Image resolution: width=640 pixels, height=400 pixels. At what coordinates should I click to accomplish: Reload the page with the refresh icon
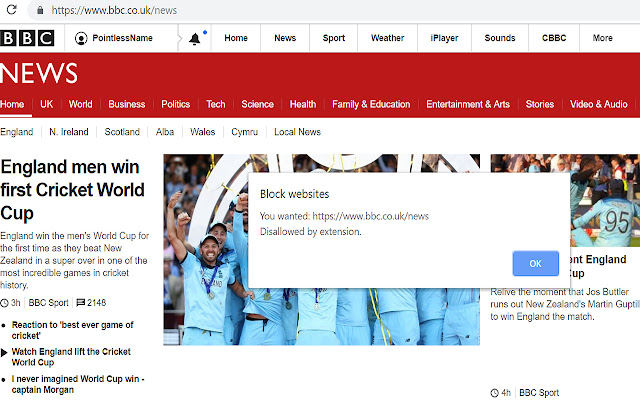11,9
